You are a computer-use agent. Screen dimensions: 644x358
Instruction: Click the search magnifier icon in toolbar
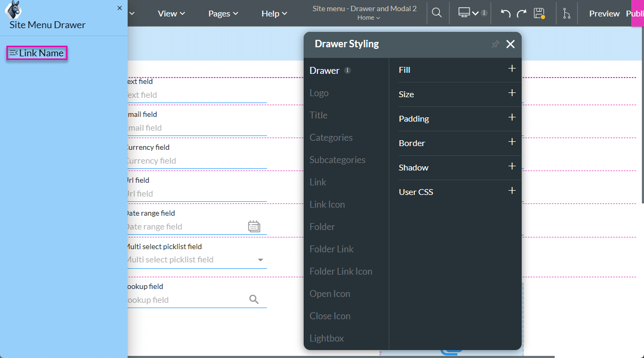pos(437,13)
